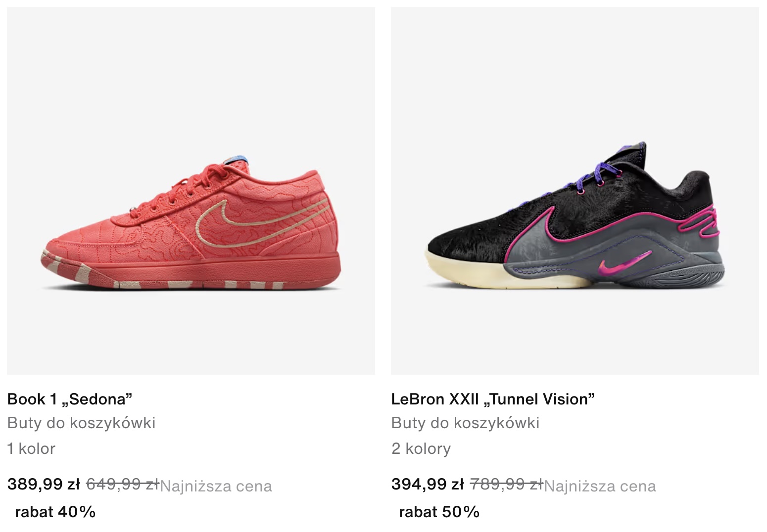This screenshot has height=532, width=767.
Task: Click Buty do koszykówki under LeBron XXII
Action: point(465,423)
